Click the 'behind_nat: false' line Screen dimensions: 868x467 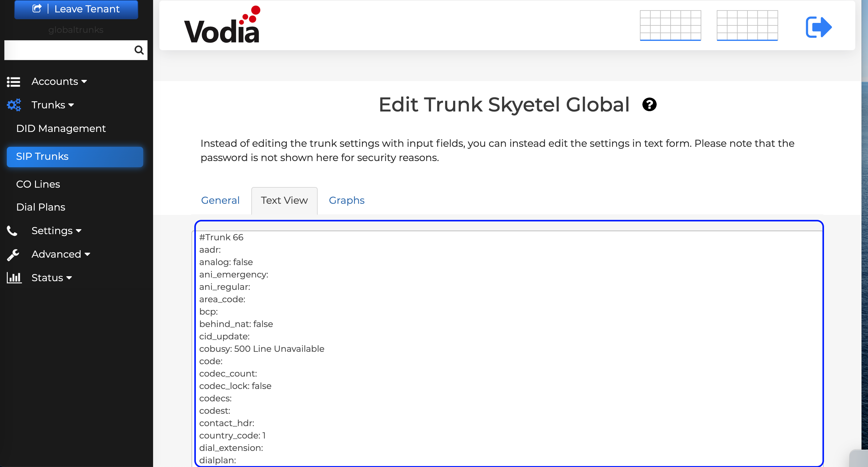tap(236, 324)
